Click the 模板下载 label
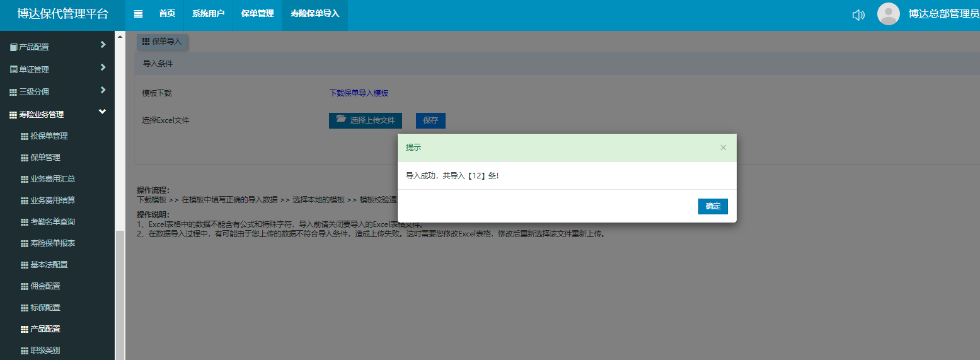 (157, 93)
